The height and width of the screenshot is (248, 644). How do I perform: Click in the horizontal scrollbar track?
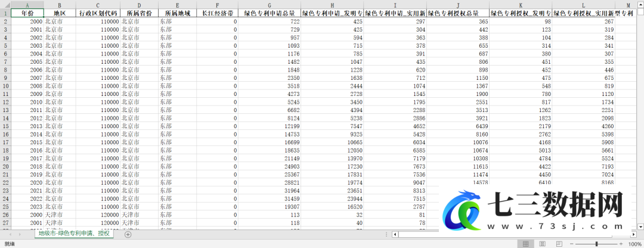coord(513,234)
